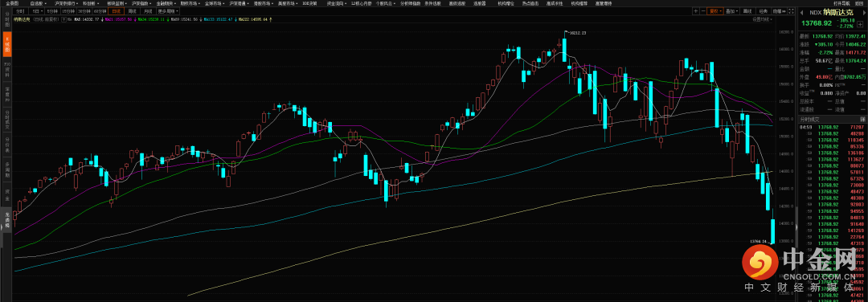This screenshot has width=868, height=302.
Task: Expand the 更多周期 periods dropdown
Action: tap(168, 11)
